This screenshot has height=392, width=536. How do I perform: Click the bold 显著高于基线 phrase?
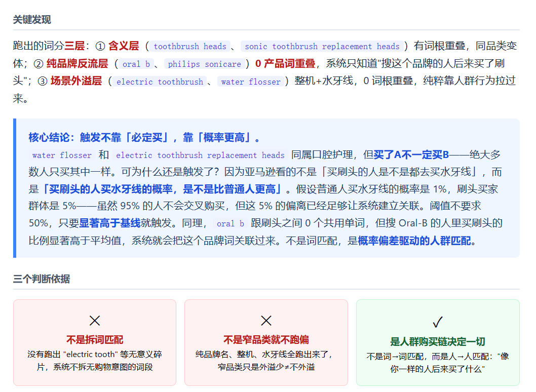click(110, 223)
